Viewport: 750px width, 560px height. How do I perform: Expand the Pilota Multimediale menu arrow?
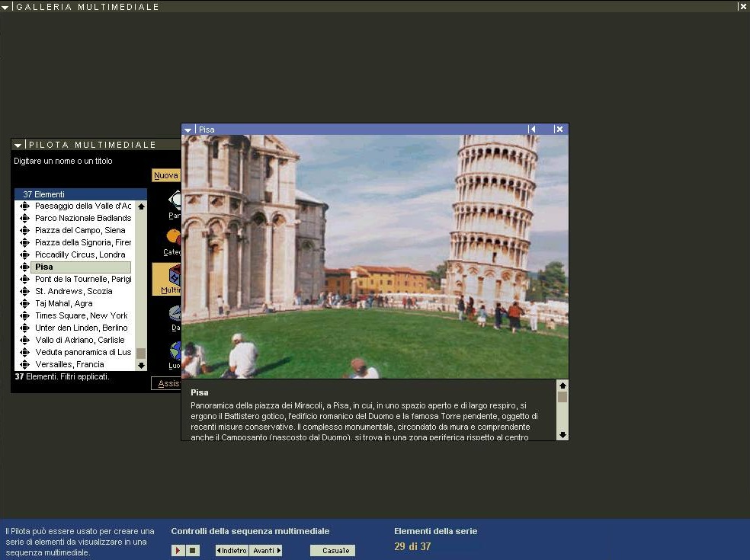(18, 145)
